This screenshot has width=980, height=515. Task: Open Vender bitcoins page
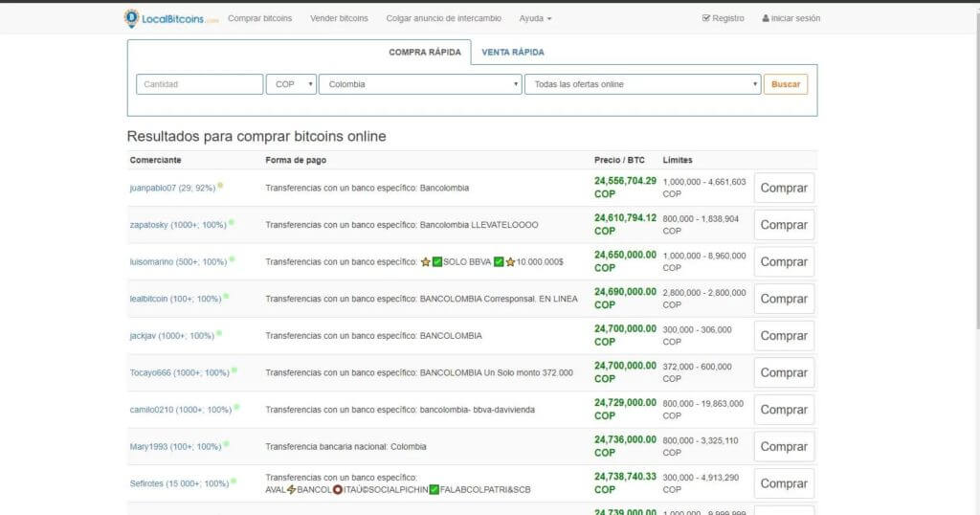point(340,18)
